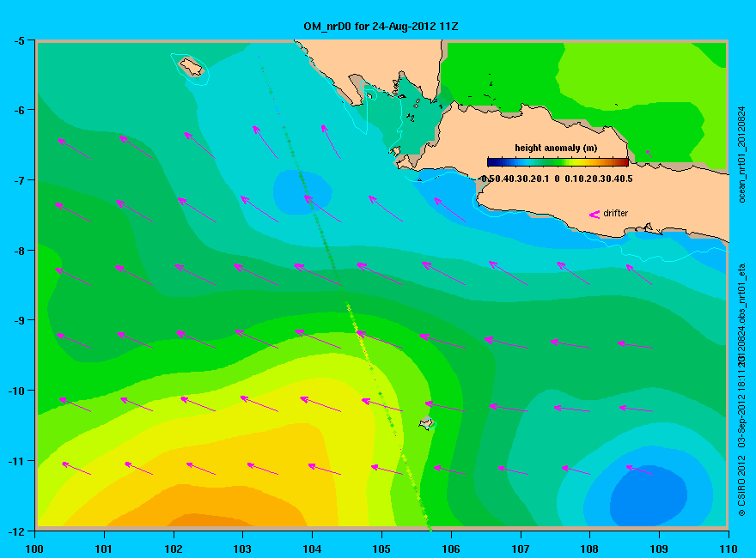
Task: Click the color bar scale numbers text
Action: (557, 179)
